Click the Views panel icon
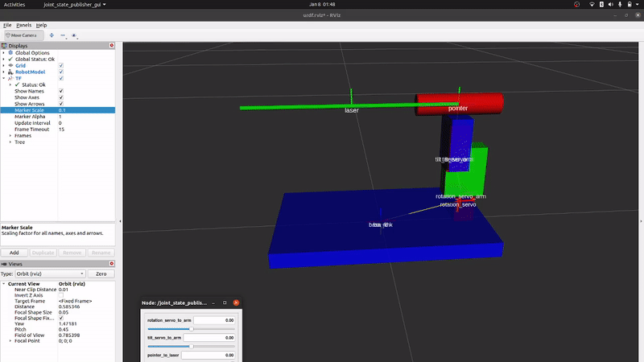This screenshot has width=644, height=362. click(x=4, y=264)
